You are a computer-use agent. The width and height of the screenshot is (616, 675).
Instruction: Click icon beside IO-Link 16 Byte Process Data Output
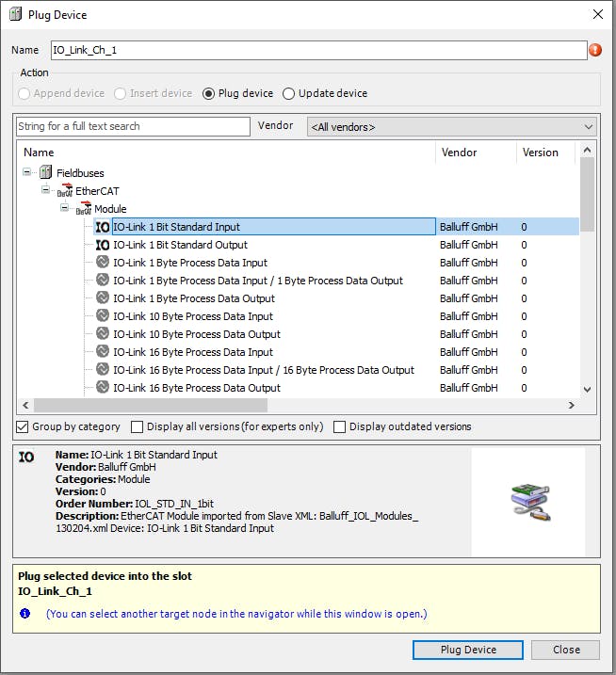[x=103, y=387]
